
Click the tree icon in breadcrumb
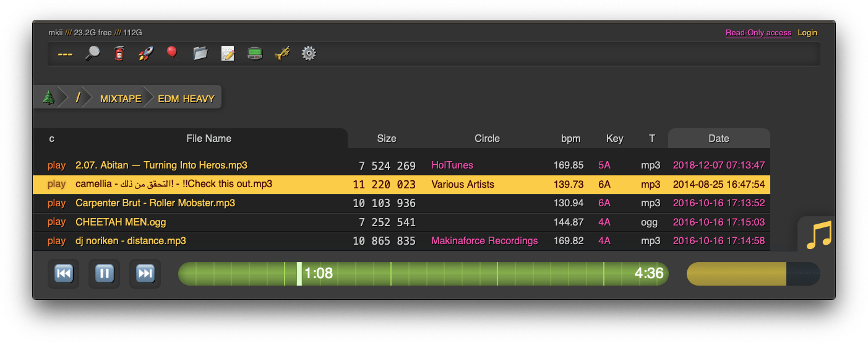pyautogui.click(x=48, y=97)
